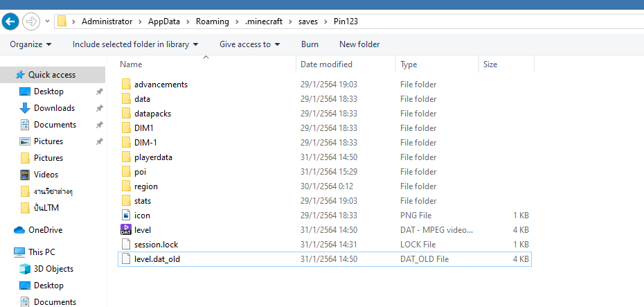
Task: Navigate to saves in the address path
Action: pos(308,21)
